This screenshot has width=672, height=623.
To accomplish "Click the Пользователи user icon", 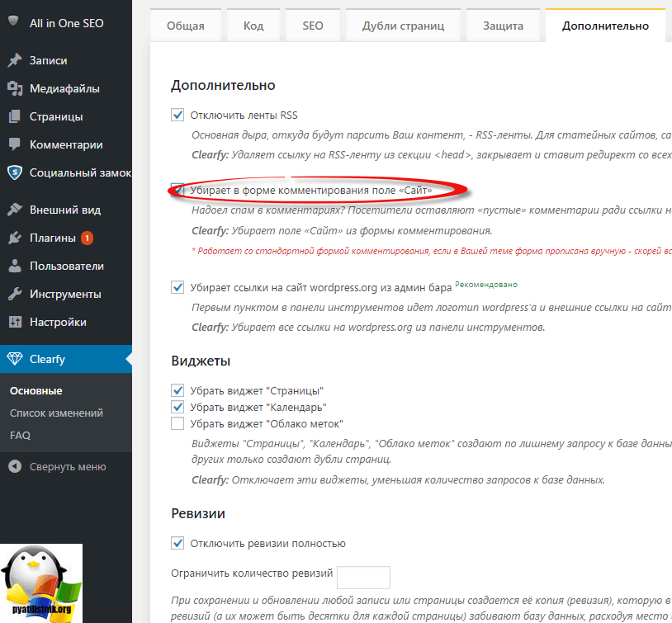I will [x=15, y=266].
